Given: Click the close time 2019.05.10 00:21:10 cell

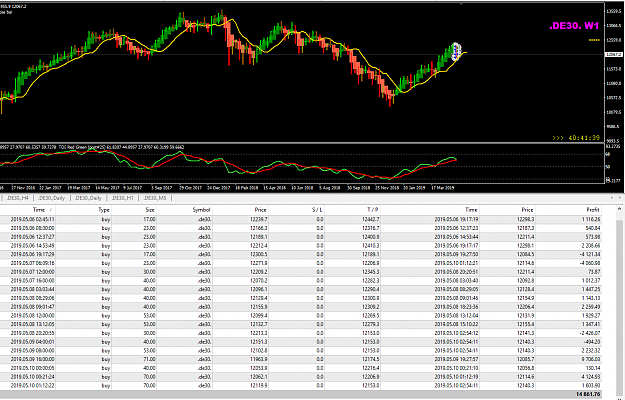Looking at the screenshot, I should (x=456, y=368).
